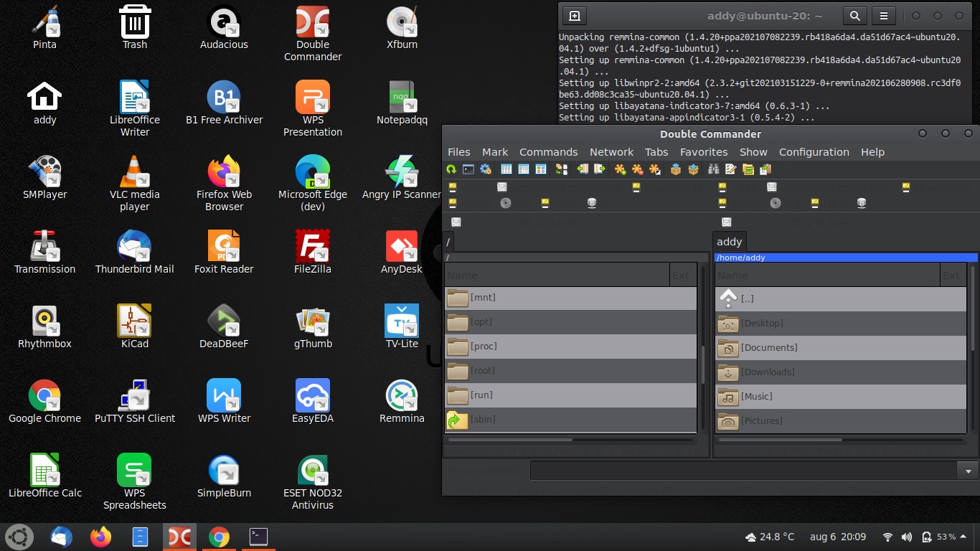
Task: Open the Commands menu
Action: coord(549,152)
